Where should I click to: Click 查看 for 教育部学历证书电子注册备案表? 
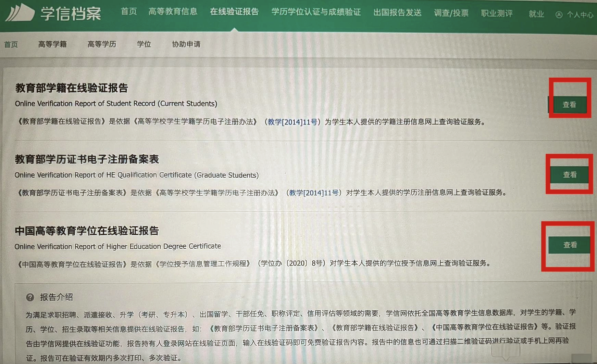pyautogui.click(x=569, y=175)
